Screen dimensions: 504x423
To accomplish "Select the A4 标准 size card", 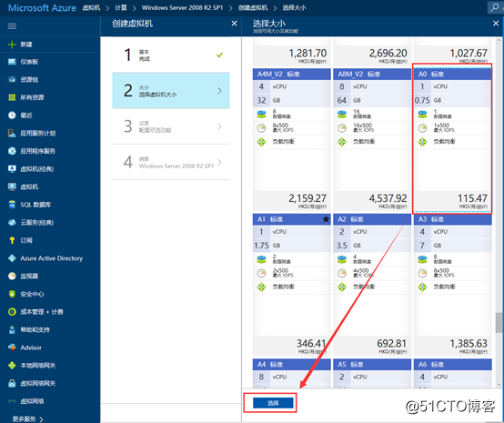I will [291, 373].
